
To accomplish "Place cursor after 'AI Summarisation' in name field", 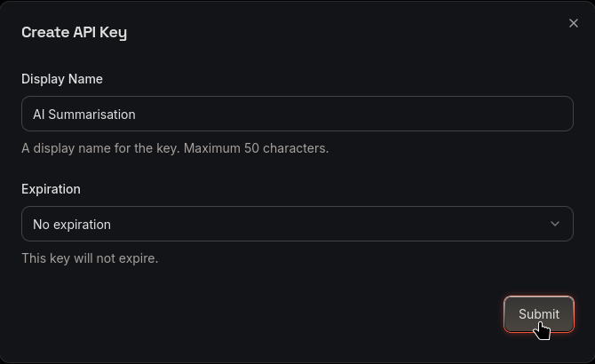I will 138,115.
